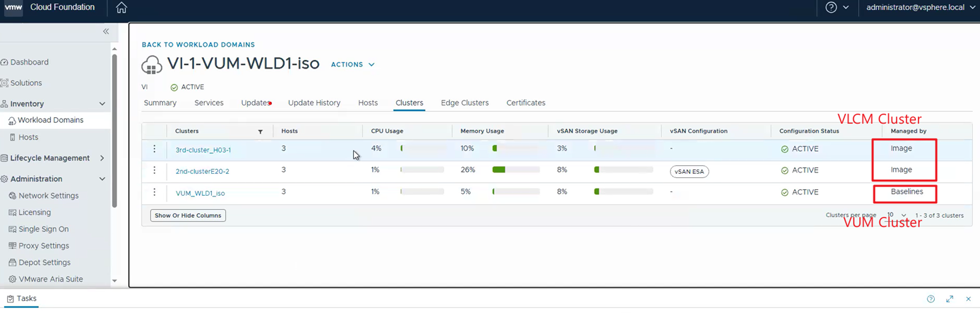980x313 pixels.
Task: Go back to workload domains link
Action: point(198,45)
